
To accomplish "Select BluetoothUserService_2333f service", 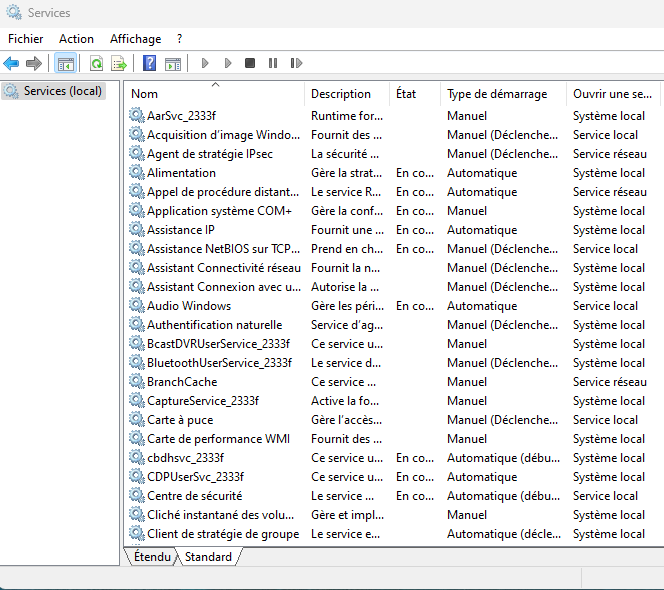I will pyautogui.click(x=219, y=363).
